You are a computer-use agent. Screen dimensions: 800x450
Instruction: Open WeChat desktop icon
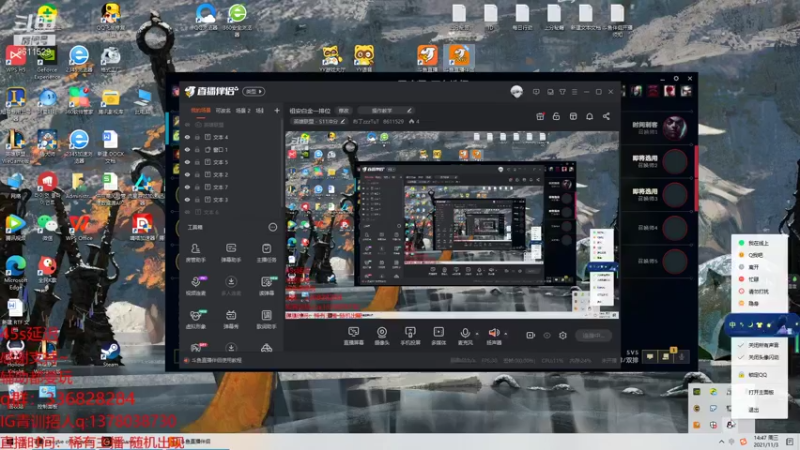(x=47, y=227)
